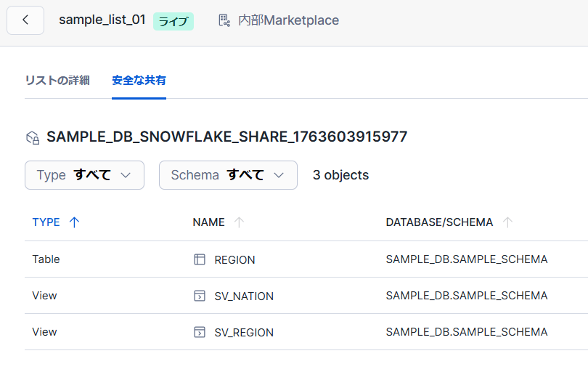Open the Type すべて filter dropdown
588x380 pixels.
coord(84,175)
